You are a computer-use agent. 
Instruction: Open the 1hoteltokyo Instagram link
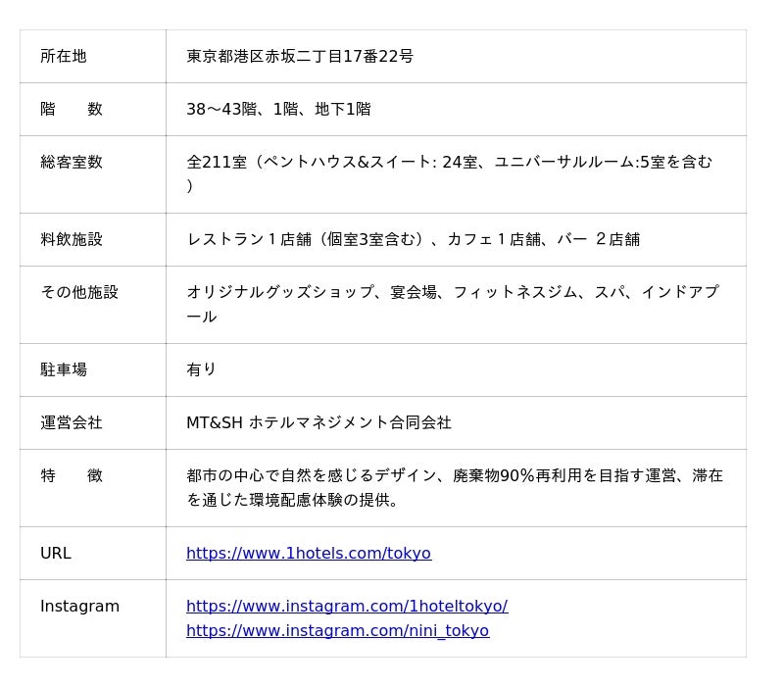(347, 606)
